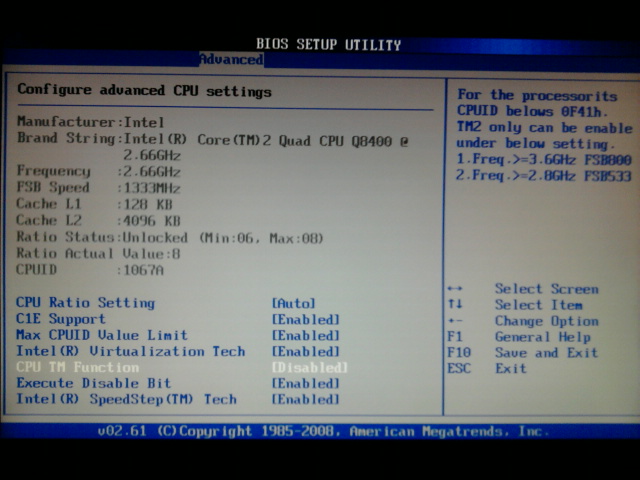Click the Cache L1 :128 KB line

point(94,204)
